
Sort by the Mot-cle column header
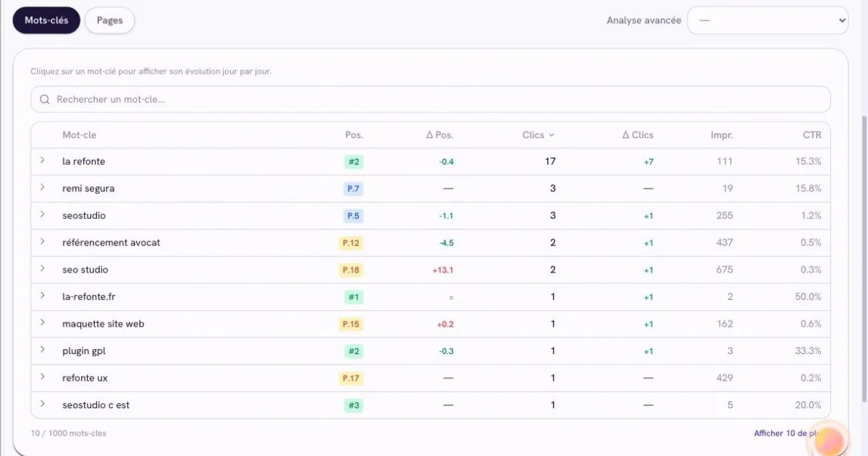coord(80,135)
